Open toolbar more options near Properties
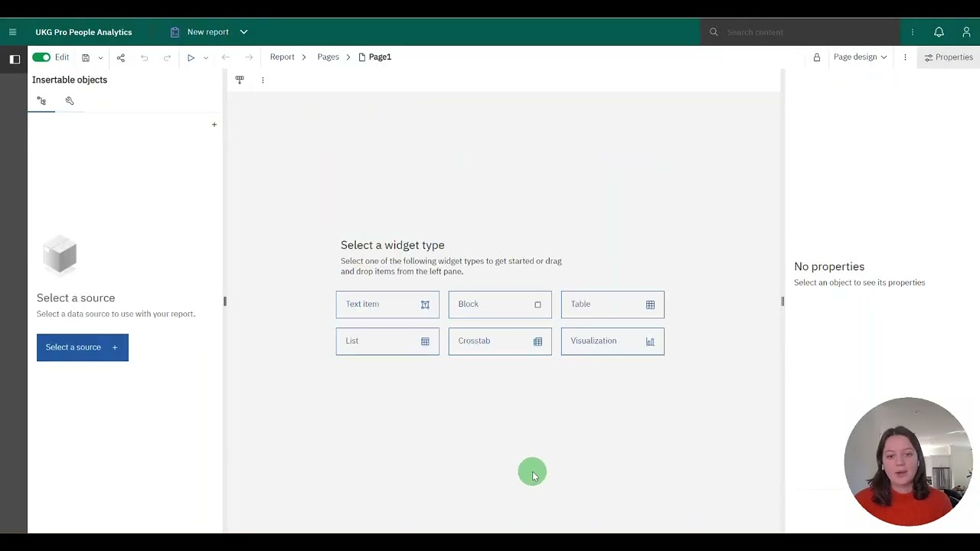This screenshot has height=551, width=980. 905,57
